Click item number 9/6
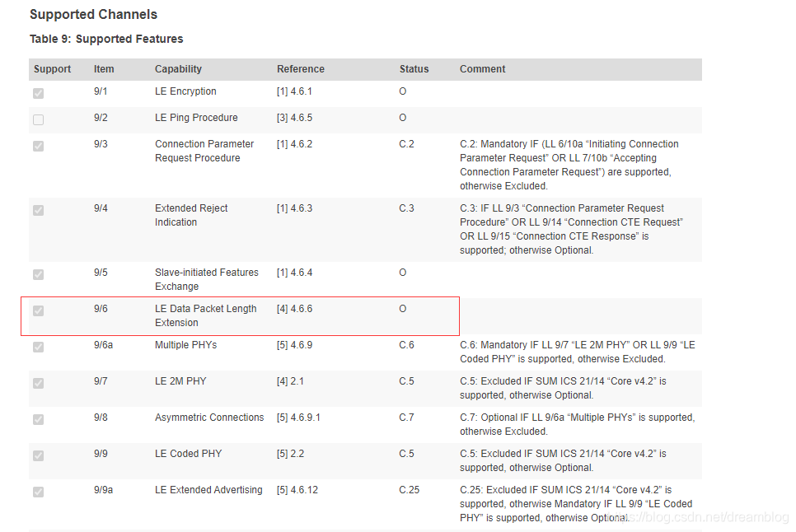796x532 pixels. tap(101, 309)
